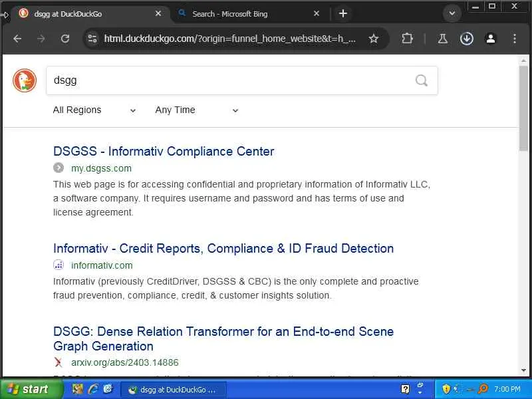Open DSGSS - Informativ Compliance Center result
This screenshot has height=399, width=532.
[x=164, y=152]
